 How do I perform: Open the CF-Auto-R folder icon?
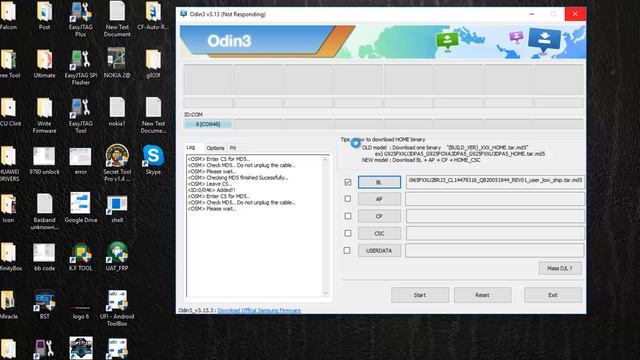(153, 16)
